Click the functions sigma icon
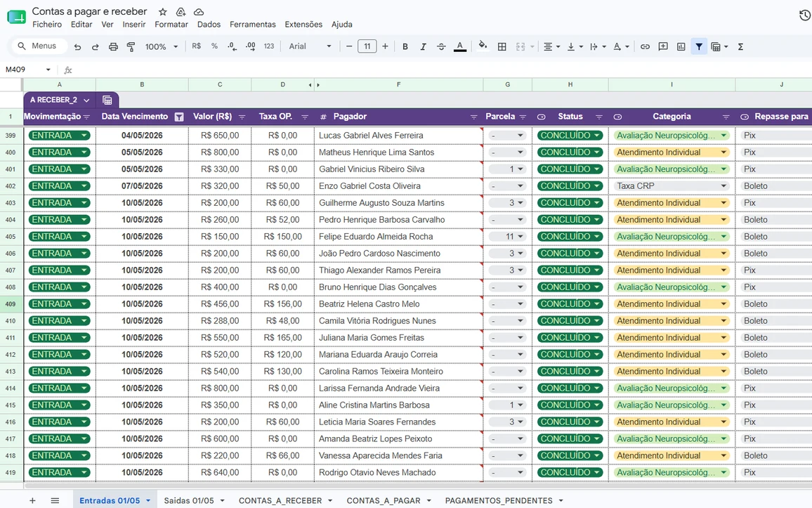This screenshot has height=508, width=812. tap(740, 46)
